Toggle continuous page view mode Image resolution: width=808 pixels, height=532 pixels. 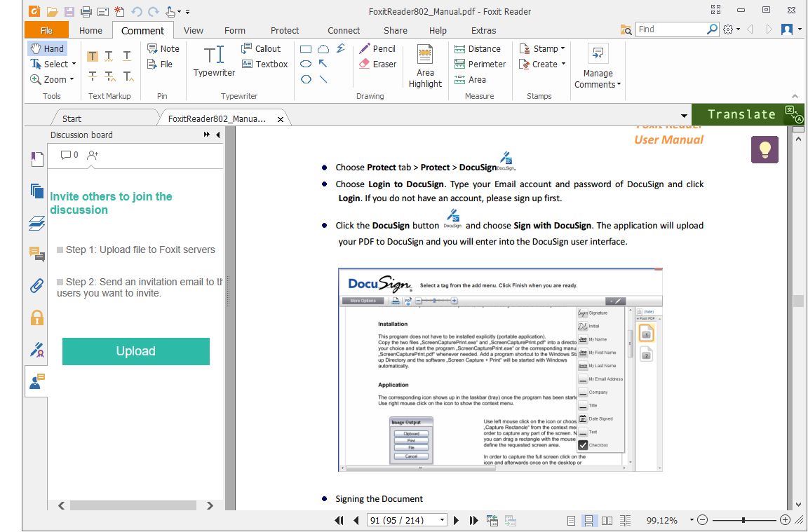pos(588,520)
